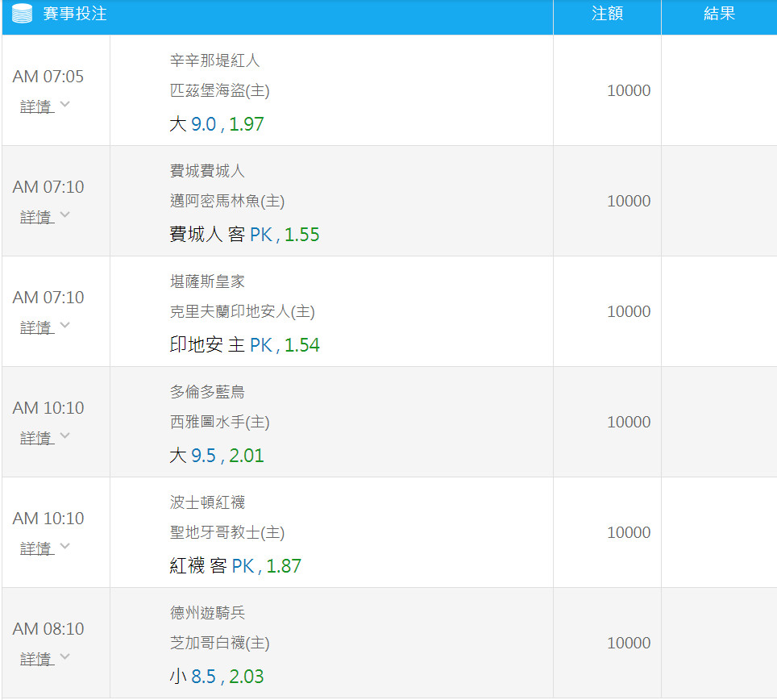Viewport: 777px width, 700px height.
Task: Click bet line 印地安 主 PK , 1.54
Action: coord(244,345)
